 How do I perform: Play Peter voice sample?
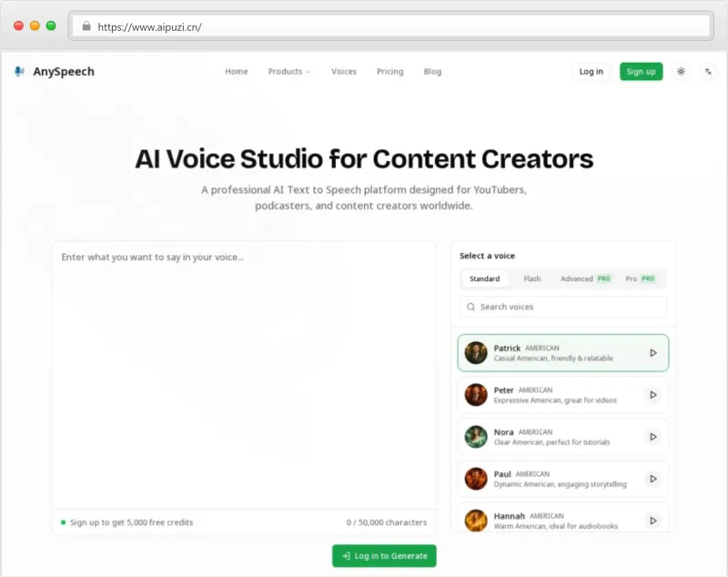click(652, 395)
